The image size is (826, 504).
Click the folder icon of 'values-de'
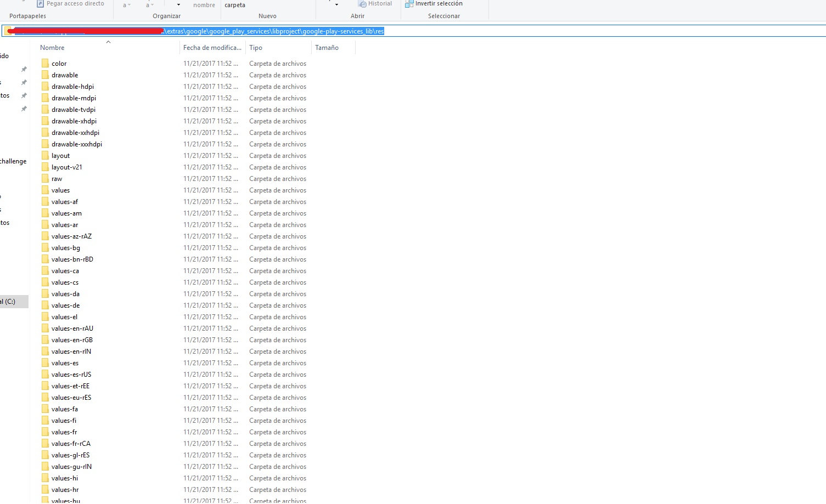pyautogui.click(x=46, y=305)
